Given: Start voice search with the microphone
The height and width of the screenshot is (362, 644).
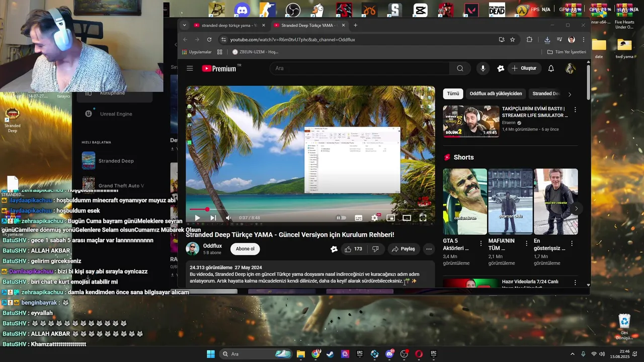Looking at the screenshot, I should [x=482, y=68].
